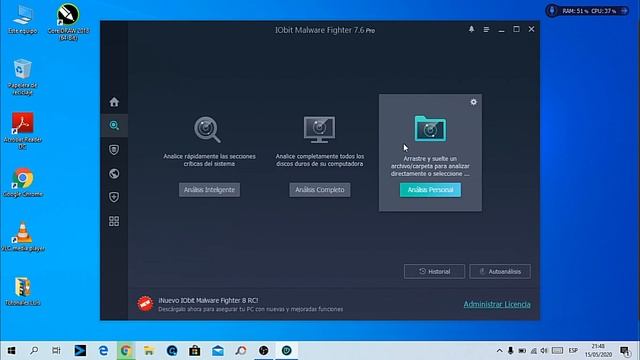The width and height of the screenshot is (640, 360).
Task: Open the tools grid icon in sidebar
Action: pos(114,221)
